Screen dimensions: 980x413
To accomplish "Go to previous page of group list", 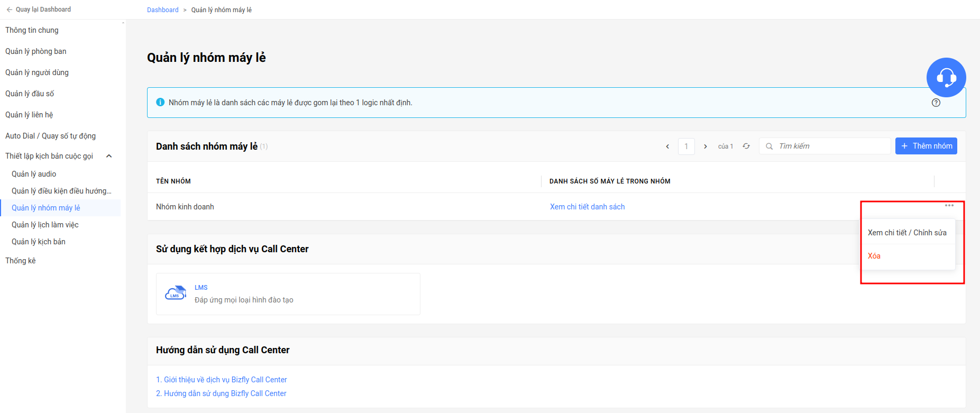I will (x=667, y=146).
